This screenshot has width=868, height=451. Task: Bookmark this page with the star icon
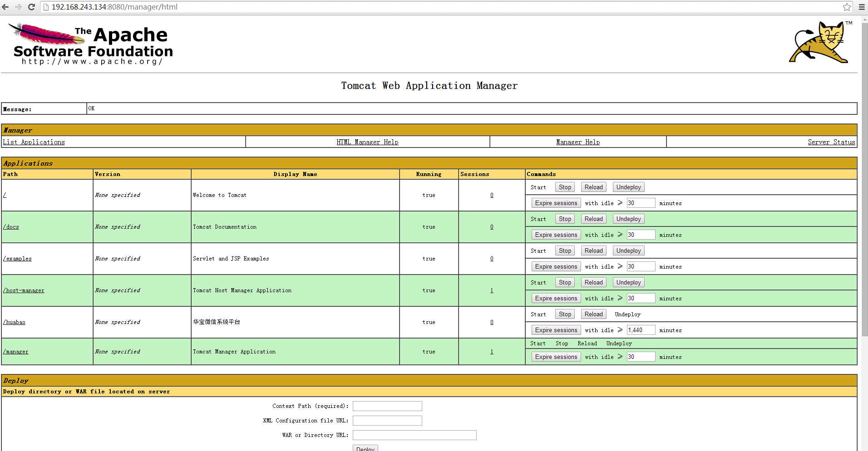click(x=847, y=7)
